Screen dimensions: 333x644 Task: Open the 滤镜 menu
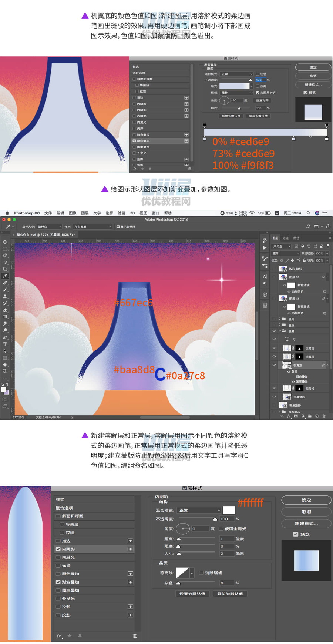coord(121,213)
